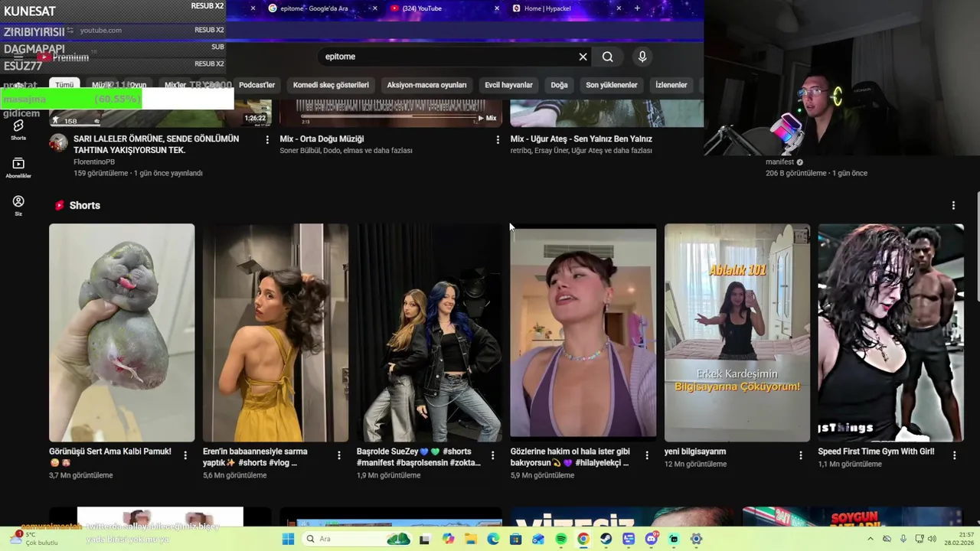This screenshot has height=551, width=980.
Task: Select the İzlenenler filter chip
Action: coord(671,85)
